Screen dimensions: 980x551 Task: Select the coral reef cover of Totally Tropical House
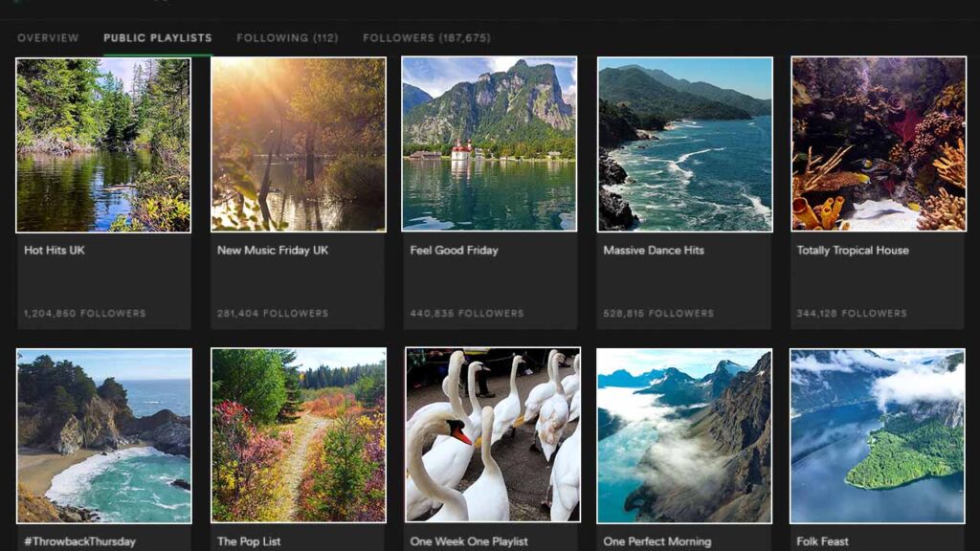click(x=879, y=144)
